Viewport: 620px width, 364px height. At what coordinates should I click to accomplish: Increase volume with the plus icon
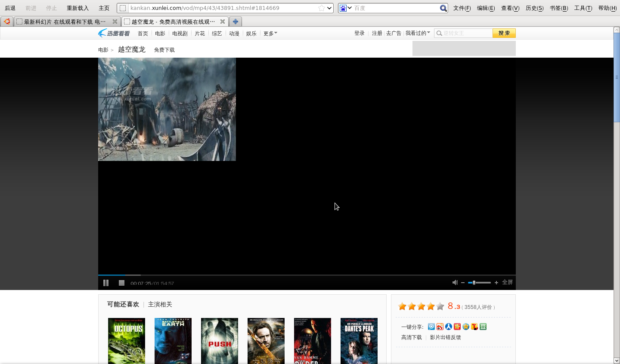496,283
